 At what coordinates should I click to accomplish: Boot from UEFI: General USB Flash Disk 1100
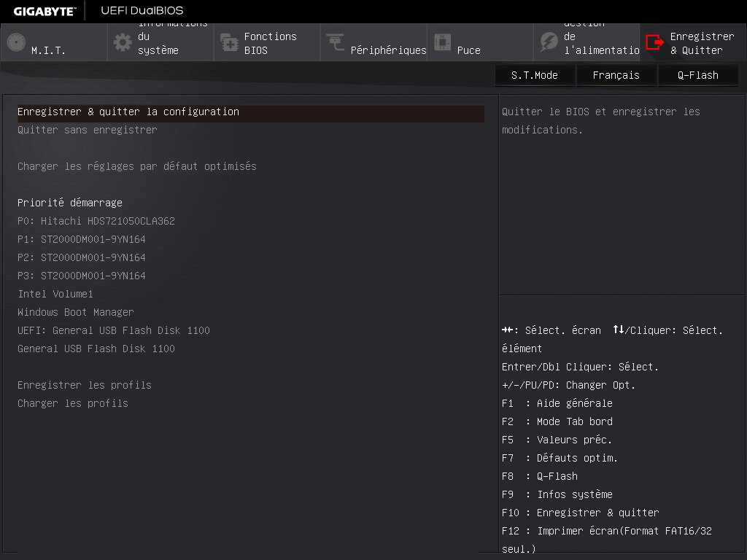pos(113,330)
